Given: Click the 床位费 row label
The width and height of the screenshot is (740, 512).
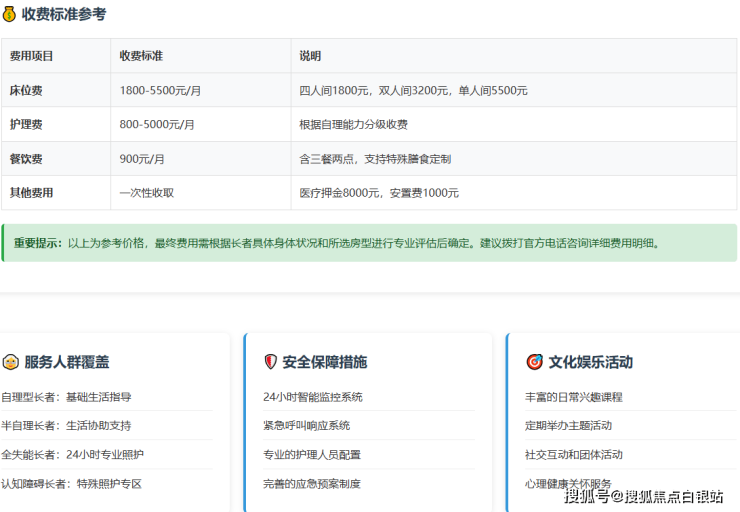Looking at the screenshot, I should pos(26,90).
